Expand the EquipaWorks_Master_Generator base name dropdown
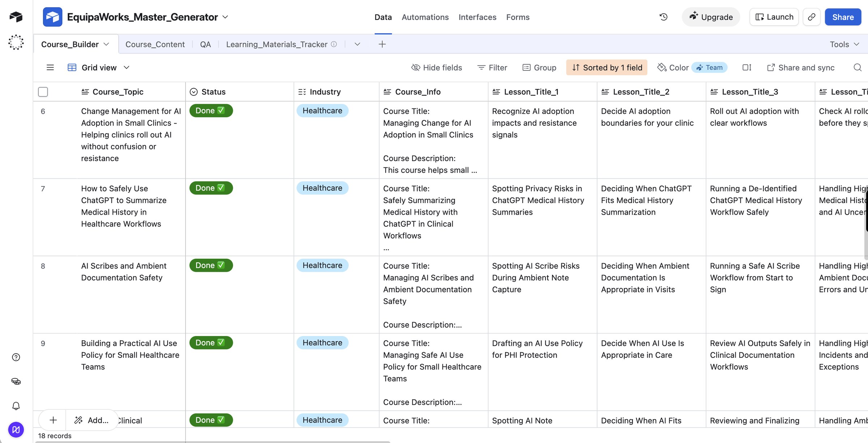This screenshot has height=443, width=868. coord(225,17)
